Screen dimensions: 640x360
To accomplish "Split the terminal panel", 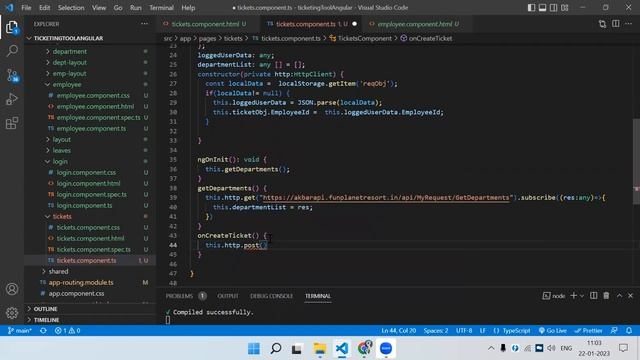I will (x=593, y=296).
